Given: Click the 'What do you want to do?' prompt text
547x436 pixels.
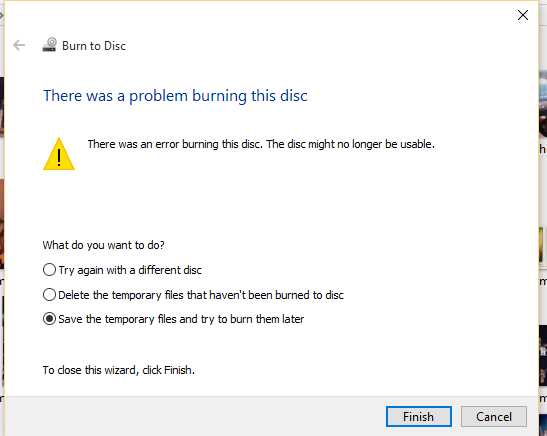Looking at the screenshot, I should (103, 245).
